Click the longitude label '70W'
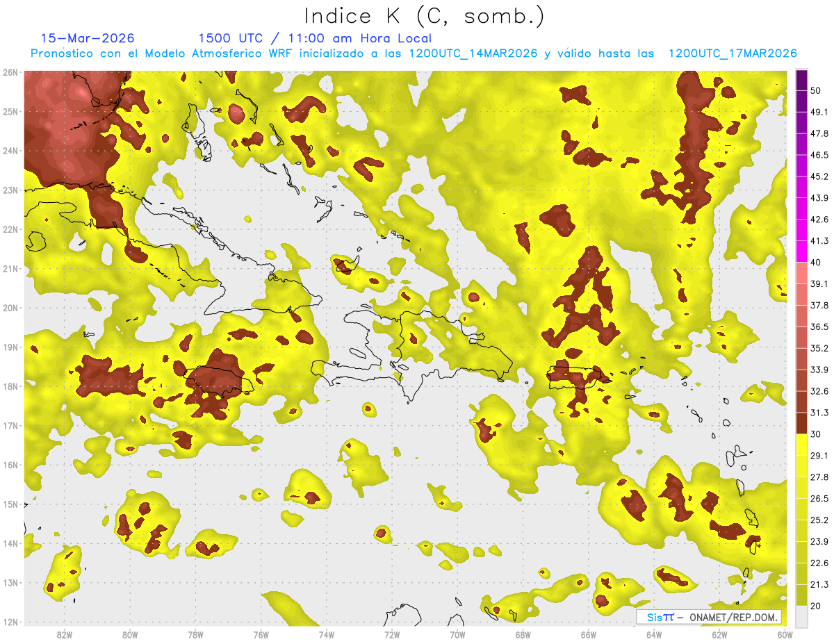Image resolution: width=834 pixels, height=644 pixels. (457, 635)
